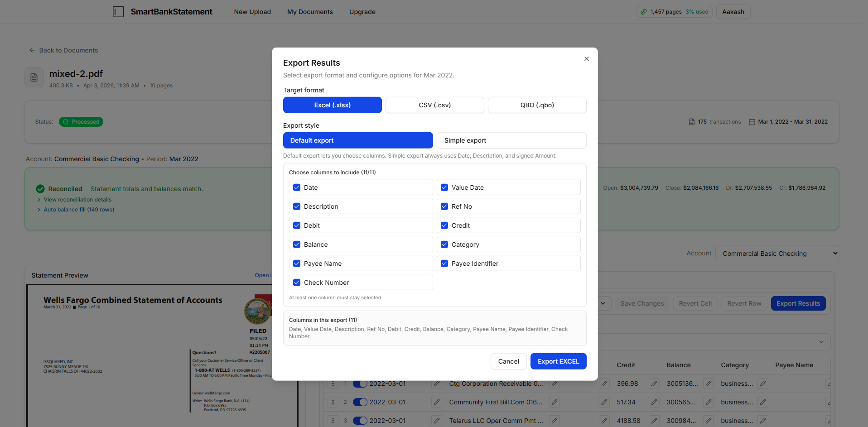This screenshot has height=427, width=868.
Task: Expand Auto balance fill 149 rows
Action: point(79,209)
